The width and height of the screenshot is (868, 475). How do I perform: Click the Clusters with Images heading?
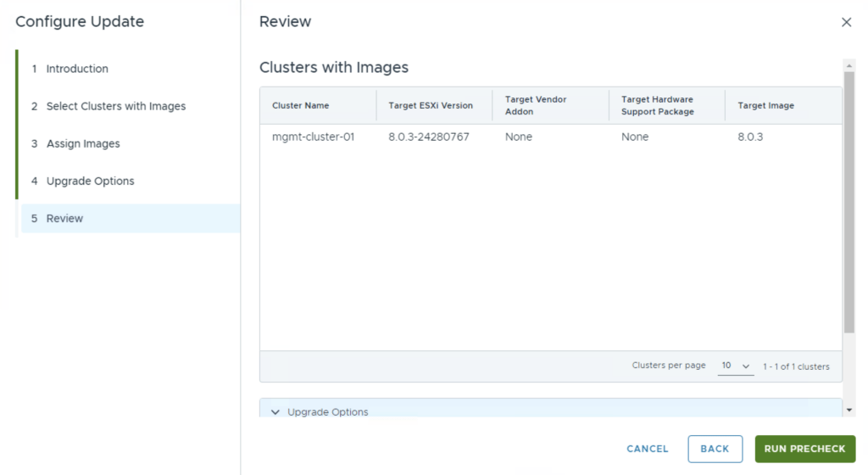coord(334,67)
